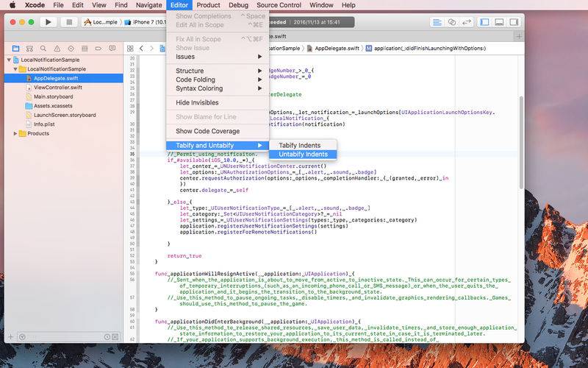The image size is (588, 368).
Task: Switch to the Version editor
Action: (466, 22)
